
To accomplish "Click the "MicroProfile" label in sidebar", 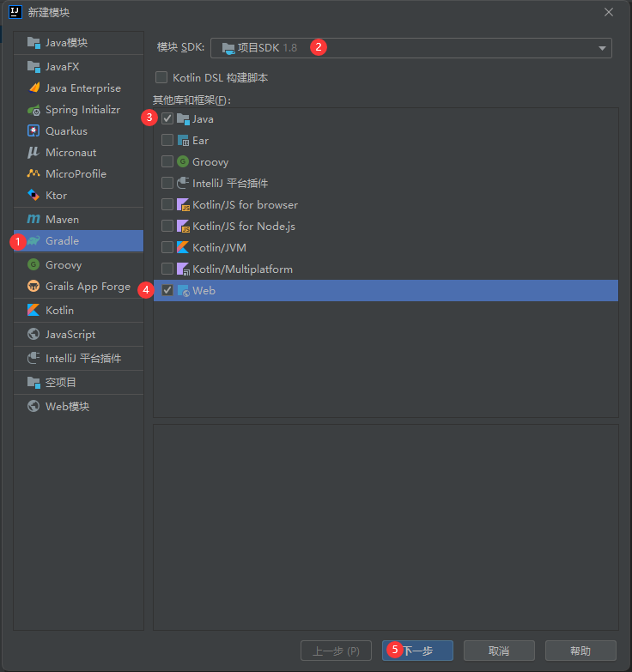I will 76,174.
